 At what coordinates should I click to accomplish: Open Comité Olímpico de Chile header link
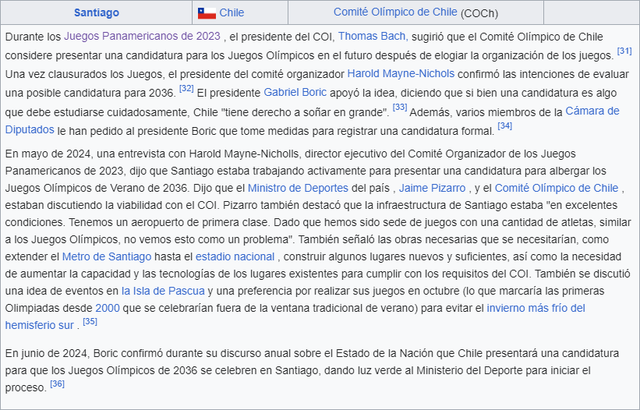click(x=395, y=12)
